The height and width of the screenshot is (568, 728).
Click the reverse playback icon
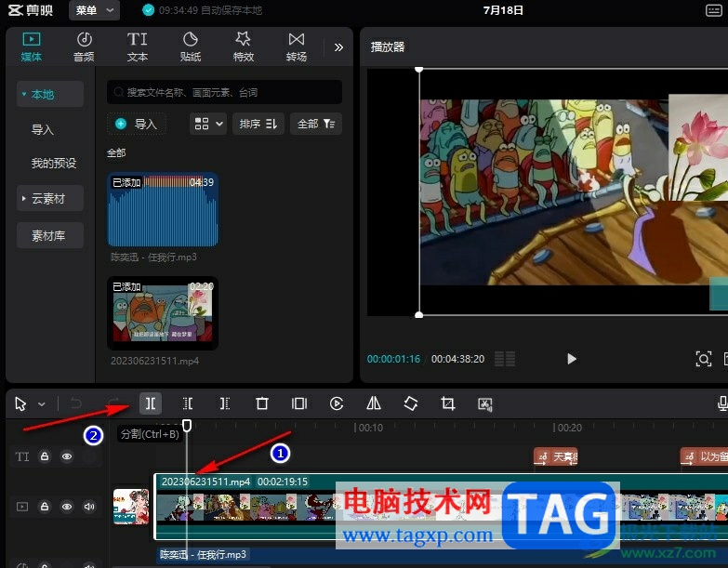(337, 403)
